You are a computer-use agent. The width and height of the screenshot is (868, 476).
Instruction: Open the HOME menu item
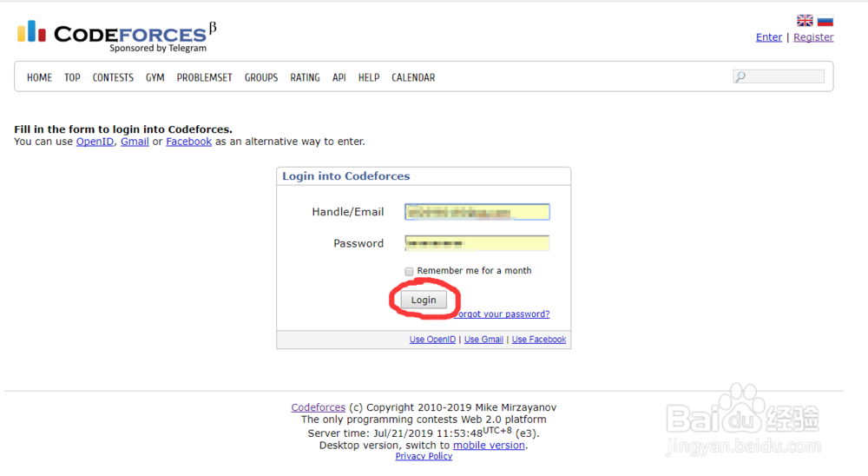point(39,77)
